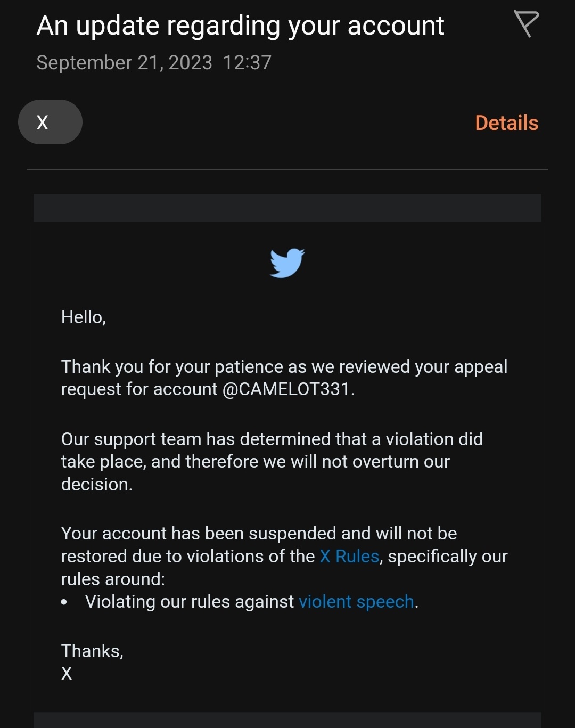This screenshot has height=728, width=575.
Task: Select the subject 'An update regarding your account'
Action: click(x=240, y=26)
